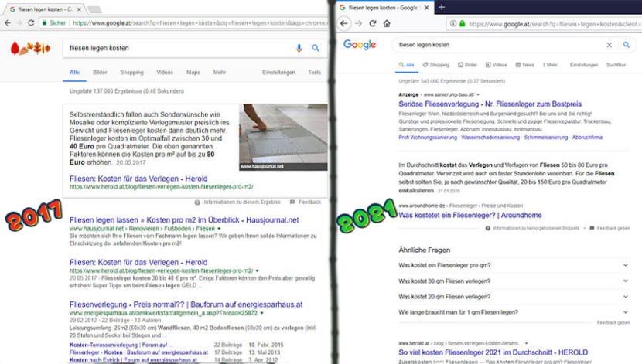Open Einstellungen in the 2021 results
This screenshot has height=364, width=642.
tap(584, 65)
